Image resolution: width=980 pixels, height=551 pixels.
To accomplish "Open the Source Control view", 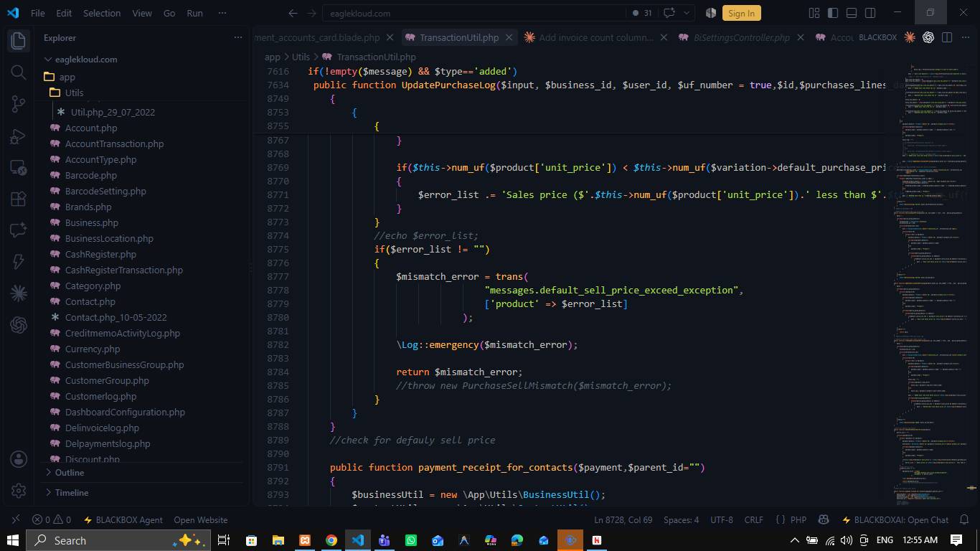I will 19,104.
